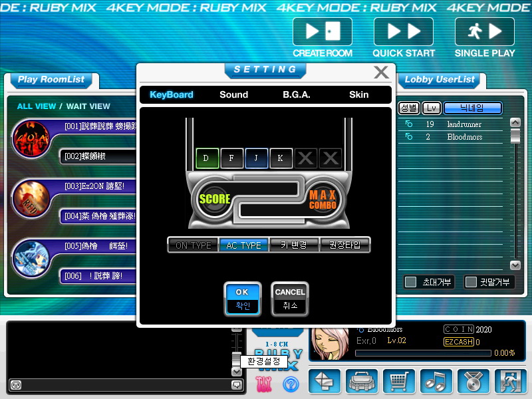Open the Skin settings tab
This screenshot has width=532, height=399.
click(x=358, y=95)
